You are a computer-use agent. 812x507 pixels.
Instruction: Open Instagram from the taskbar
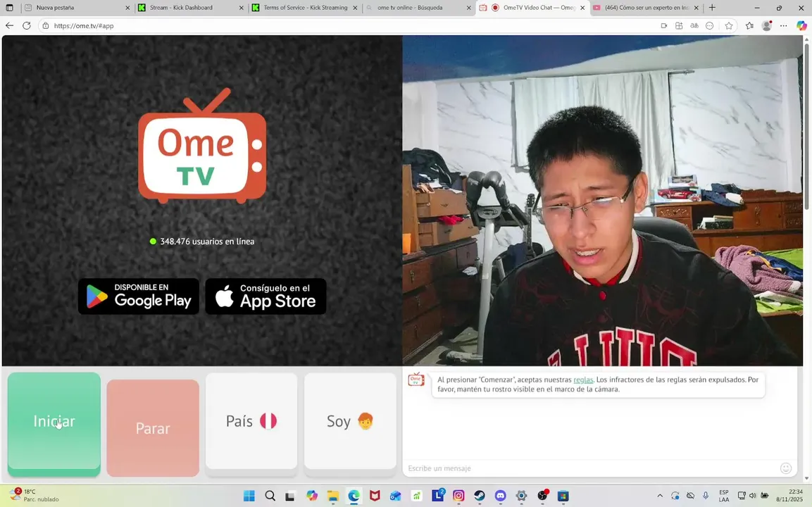coord(458,496)
